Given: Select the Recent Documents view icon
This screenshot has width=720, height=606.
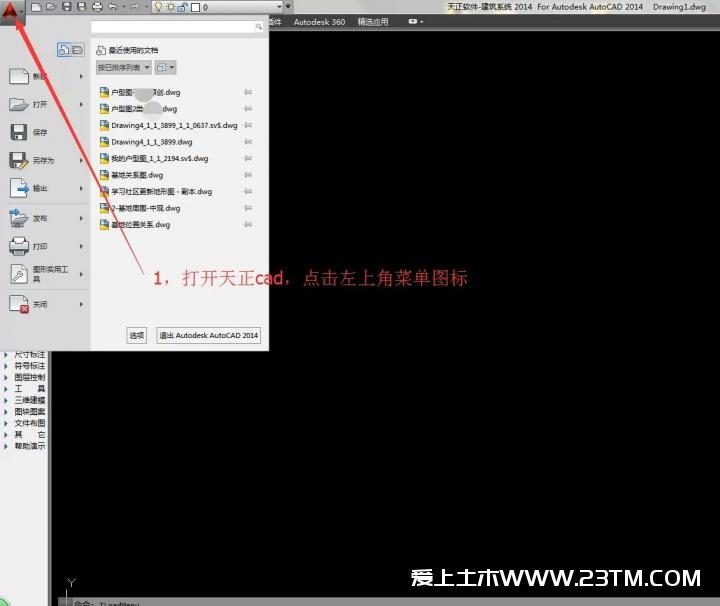Looking at the screenshot, I should click(x=64, y=50).
